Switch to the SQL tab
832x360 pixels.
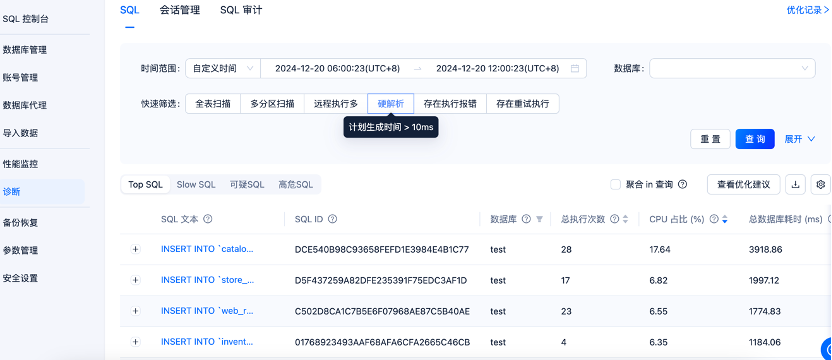click(x=129, y=10)
